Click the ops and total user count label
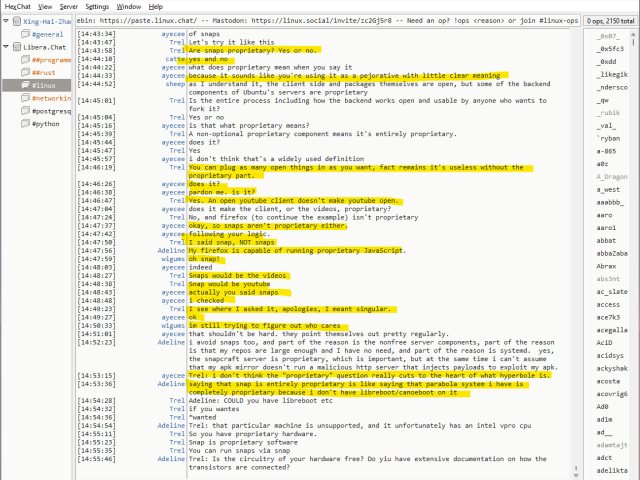 coord(610,20)
